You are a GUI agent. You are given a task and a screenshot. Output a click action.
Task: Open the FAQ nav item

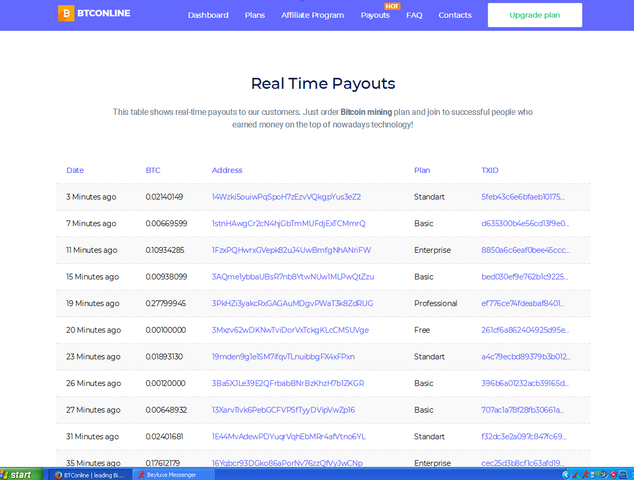(x=414, y=15)
